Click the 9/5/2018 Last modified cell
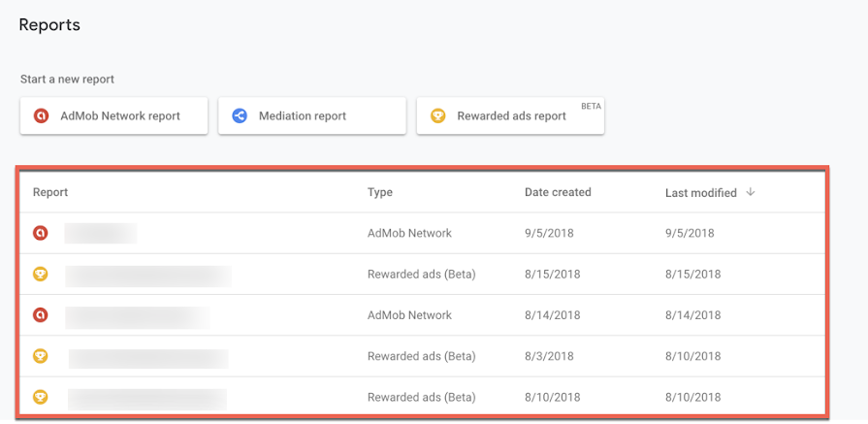The width and height of the screenshot is (868, 424). click(690, 233)
